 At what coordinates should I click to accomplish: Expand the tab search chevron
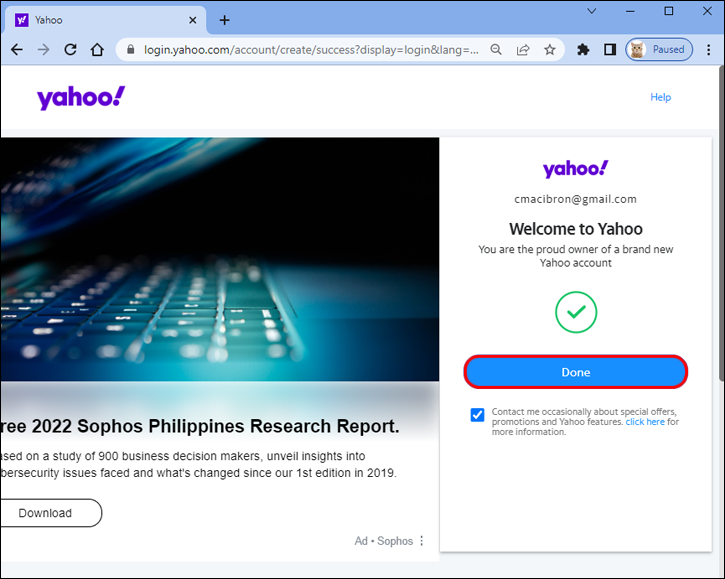pyautogui.click(x=591, y=11)
